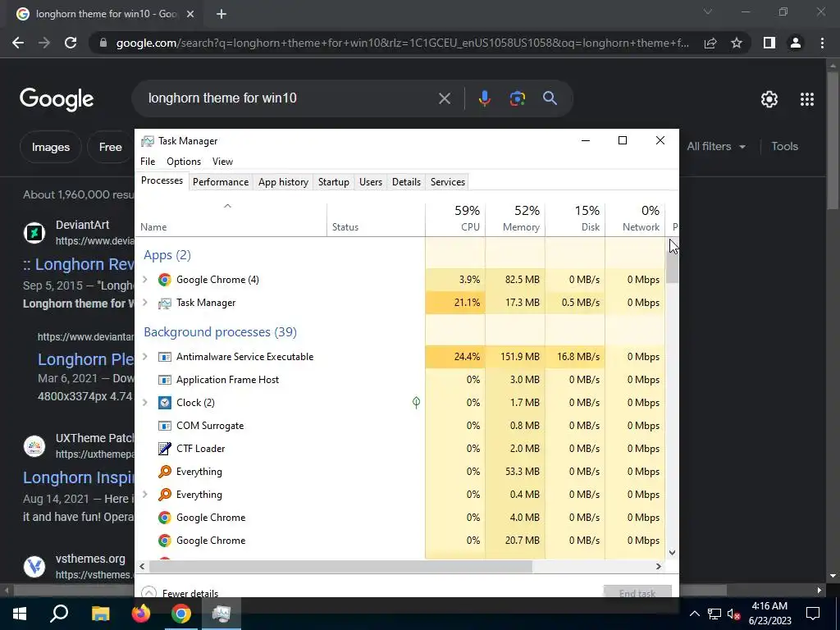The height and width of the screenshot is (630, 840).
Task: Click the Windows Start button
Action: (x=20, y=614)
